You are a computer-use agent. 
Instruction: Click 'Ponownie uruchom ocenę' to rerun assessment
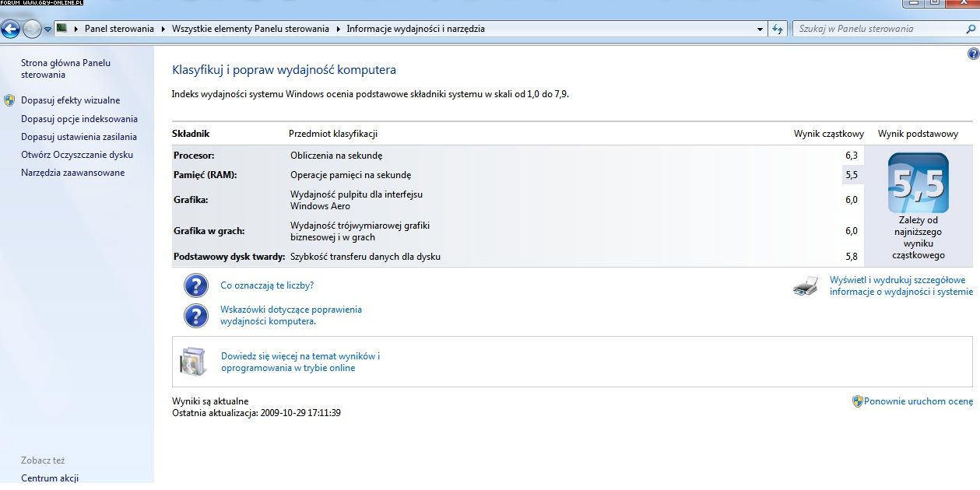click(x=918, y=401)
